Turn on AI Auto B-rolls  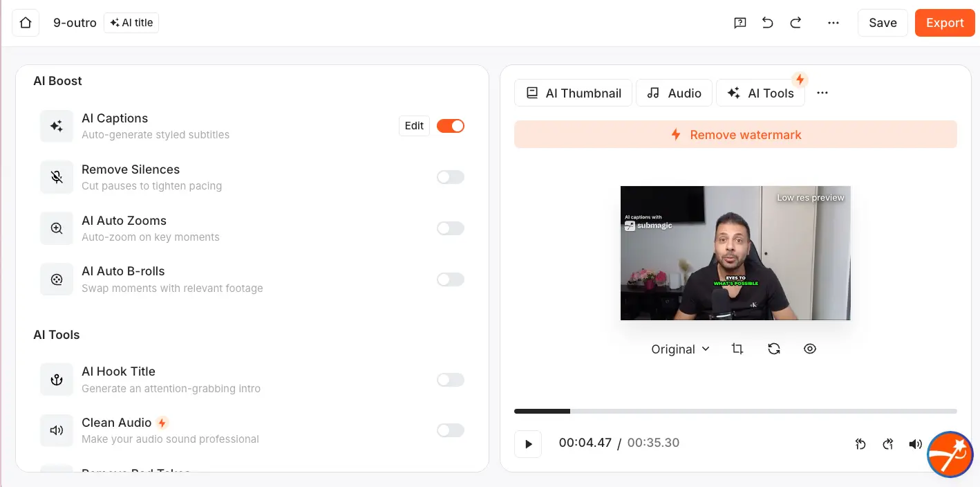coord(451,279)
